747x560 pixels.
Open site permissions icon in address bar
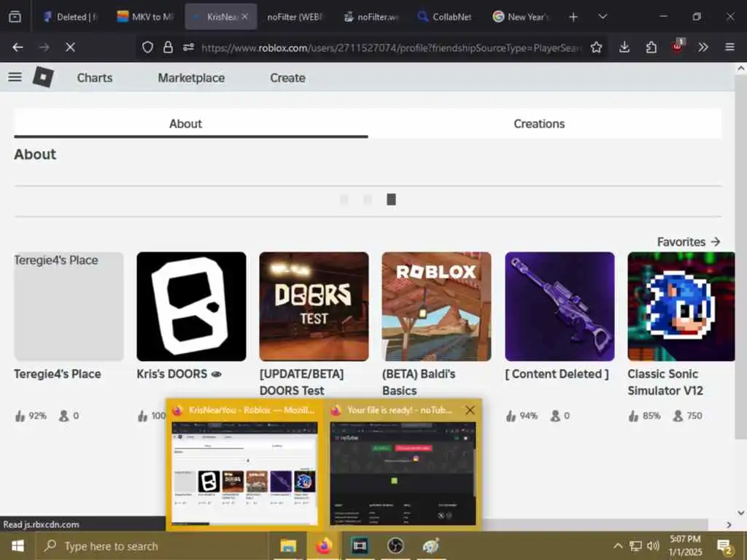click(x=188, y=47)
